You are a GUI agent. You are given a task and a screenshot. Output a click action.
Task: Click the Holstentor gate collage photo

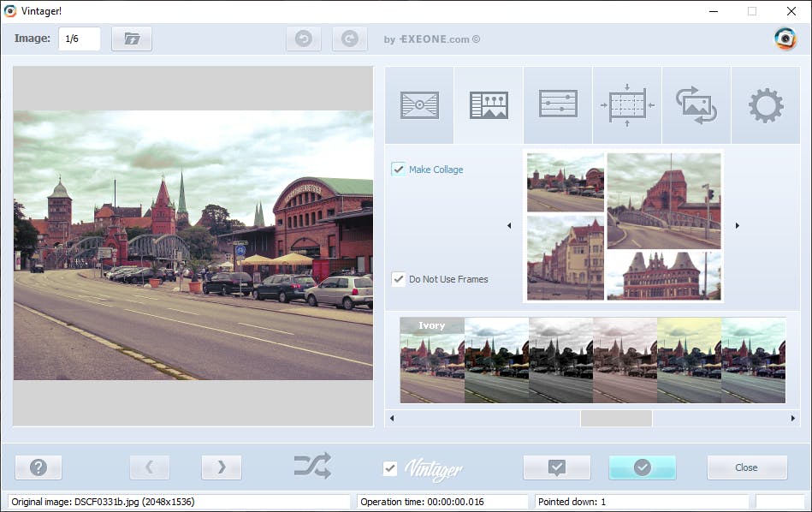click(664, 276)
